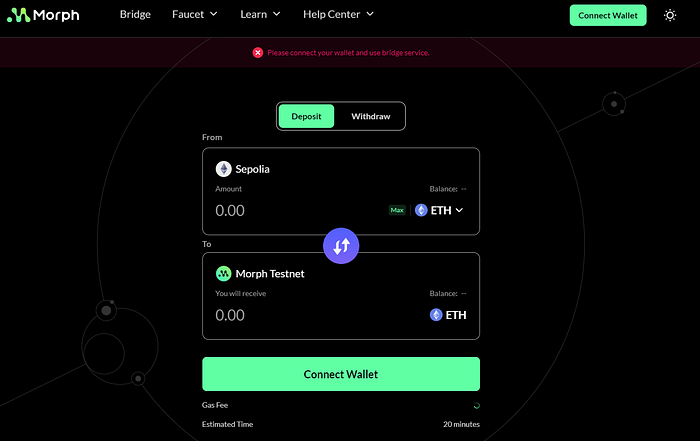Click the Morph Testnet network name

(x=270, y=274)
